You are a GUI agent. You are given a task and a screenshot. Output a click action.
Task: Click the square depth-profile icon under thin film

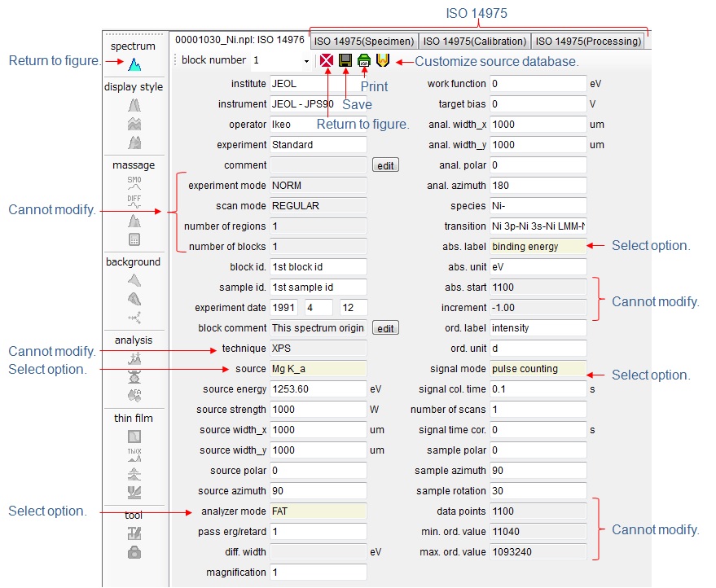pos(134,437)
